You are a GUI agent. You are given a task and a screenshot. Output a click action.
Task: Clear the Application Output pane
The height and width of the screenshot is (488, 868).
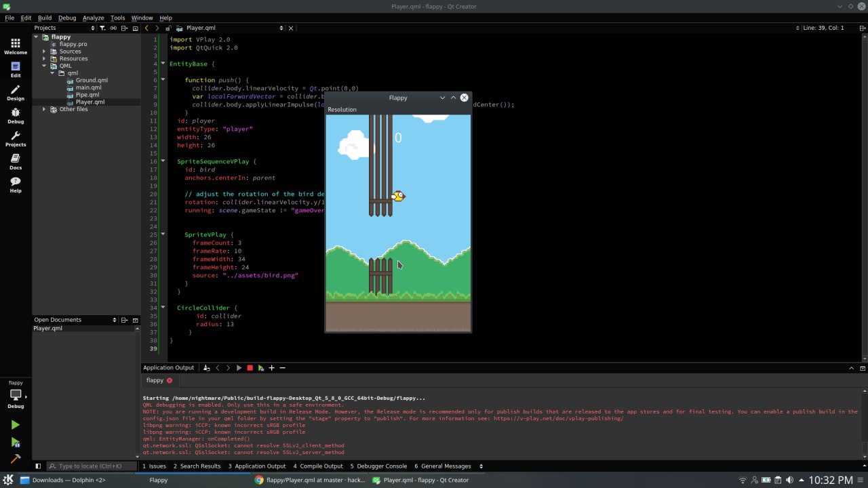click(x=207, y=368)
